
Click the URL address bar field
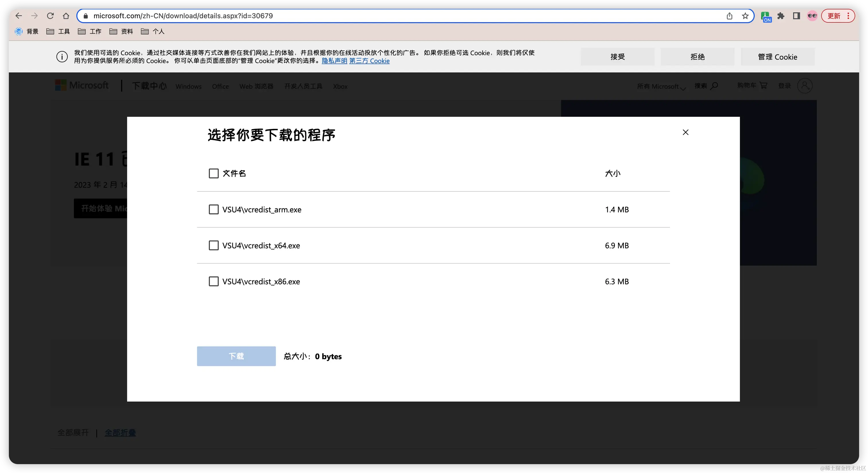[404, 16]
